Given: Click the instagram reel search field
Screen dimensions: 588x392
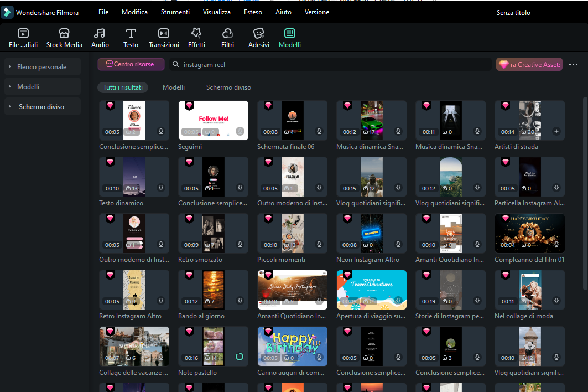Looking at the screenshot, I should coord(332,64).
